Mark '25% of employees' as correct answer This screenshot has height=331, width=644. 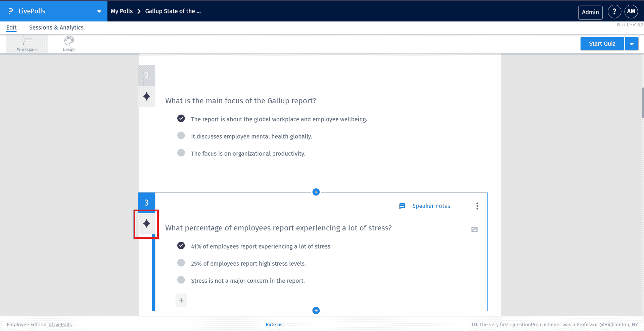coord(181,263)
